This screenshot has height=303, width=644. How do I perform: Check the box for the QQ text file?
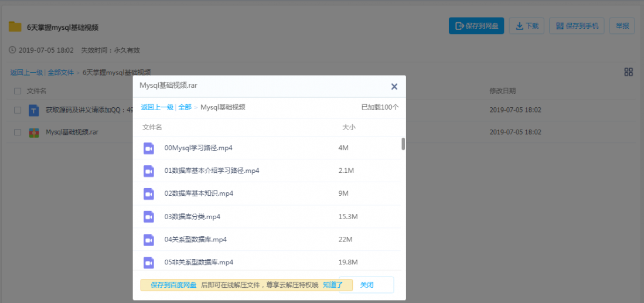(18, 110)
